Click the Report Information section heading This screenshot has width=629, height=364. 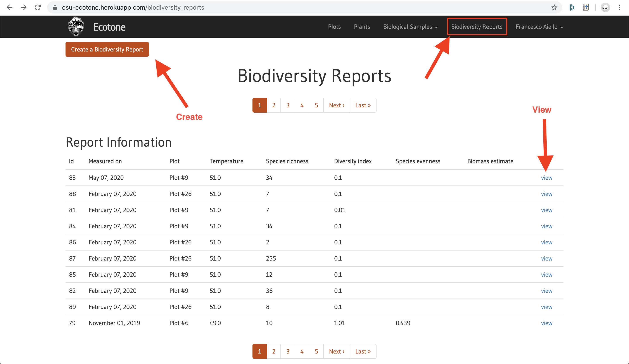point(119,142)
